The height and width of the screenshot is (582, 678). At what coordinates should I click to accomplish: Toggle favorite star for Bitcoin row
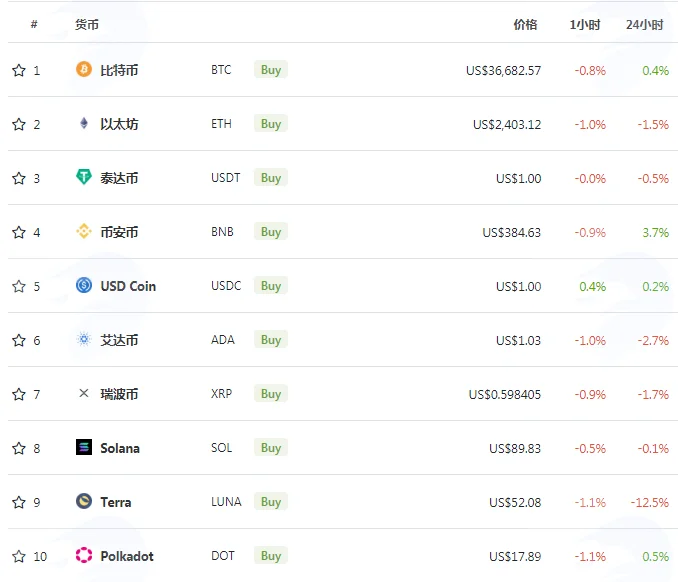[19, 70]
